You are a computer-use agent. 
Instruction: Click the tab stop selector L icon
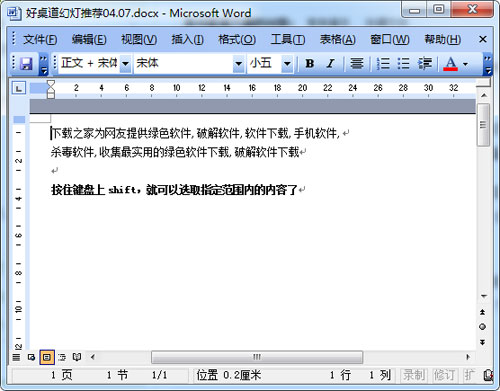click(x=19, y=88)
